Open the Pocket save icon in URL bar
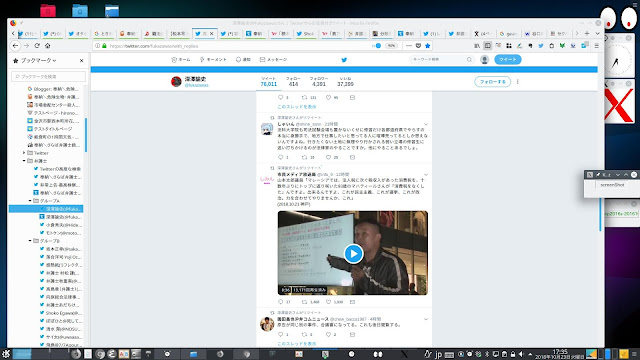Screen dimensions: 640x360 (x=418, y=46)
